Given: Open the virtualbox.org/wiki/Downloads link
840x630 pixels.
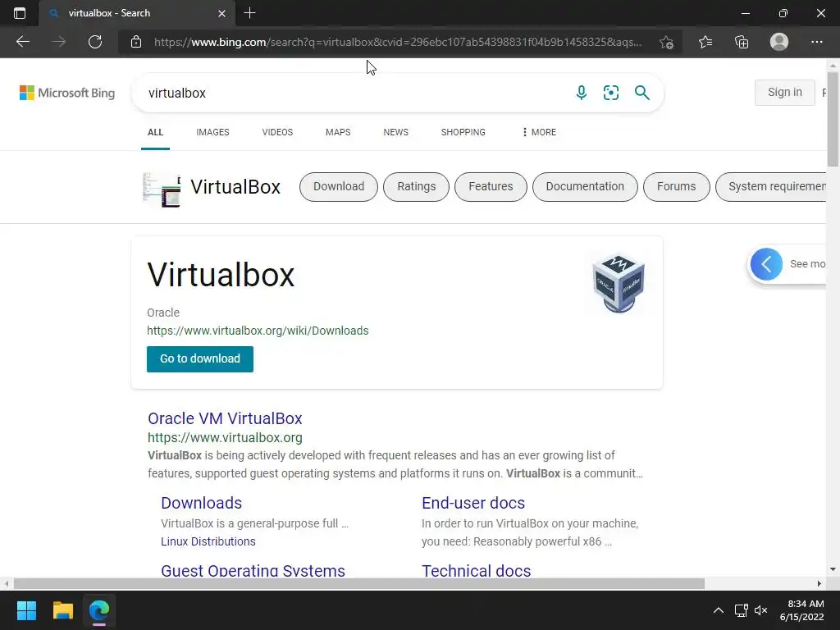Looking at the screenshot, I should [x=258, y=331].
